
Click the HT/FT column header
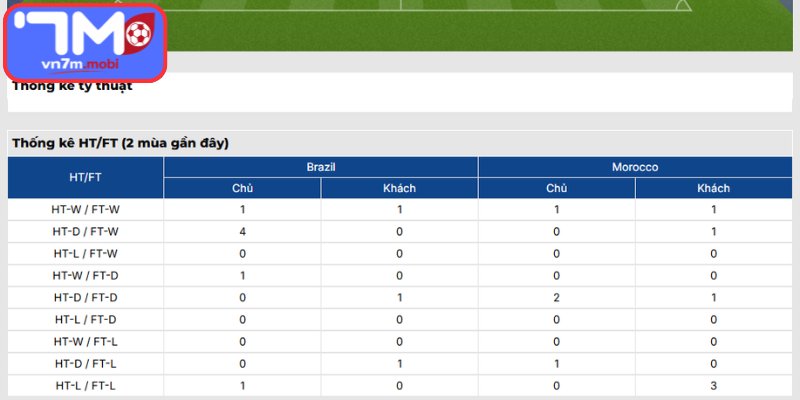click(x=85, y=178)
